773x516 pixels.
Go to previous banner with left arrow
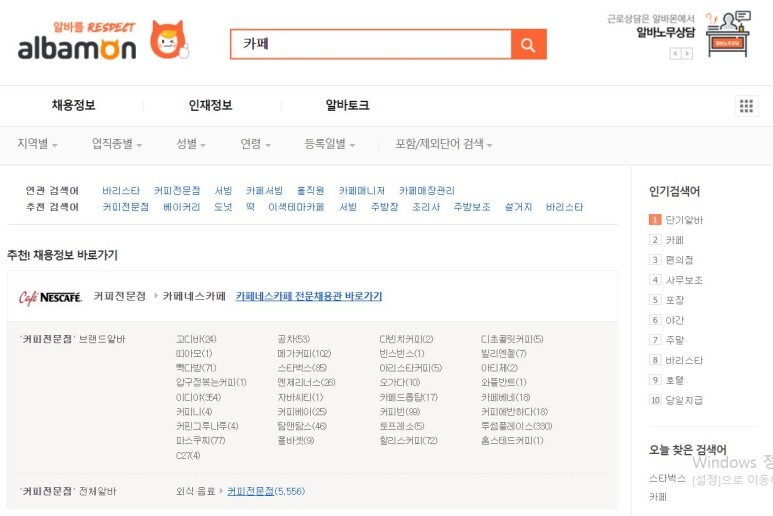(675, 53)
